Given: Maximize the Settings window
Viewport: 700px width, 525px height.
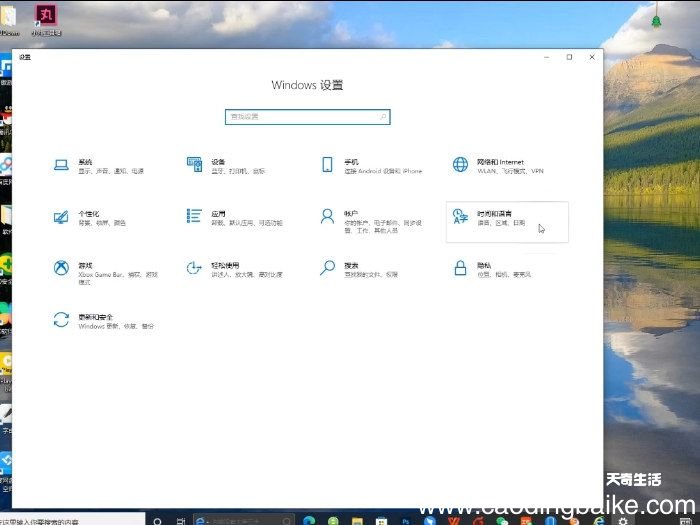Looking at the screenshot, I should point(569,57).
